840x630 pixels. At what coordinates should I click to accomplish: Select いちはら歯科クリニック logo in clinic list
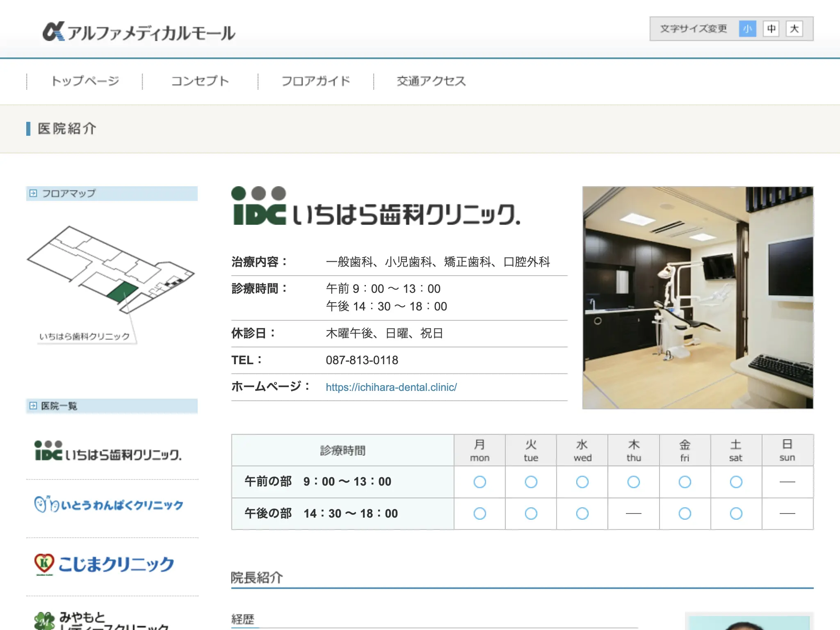point(108,450)
